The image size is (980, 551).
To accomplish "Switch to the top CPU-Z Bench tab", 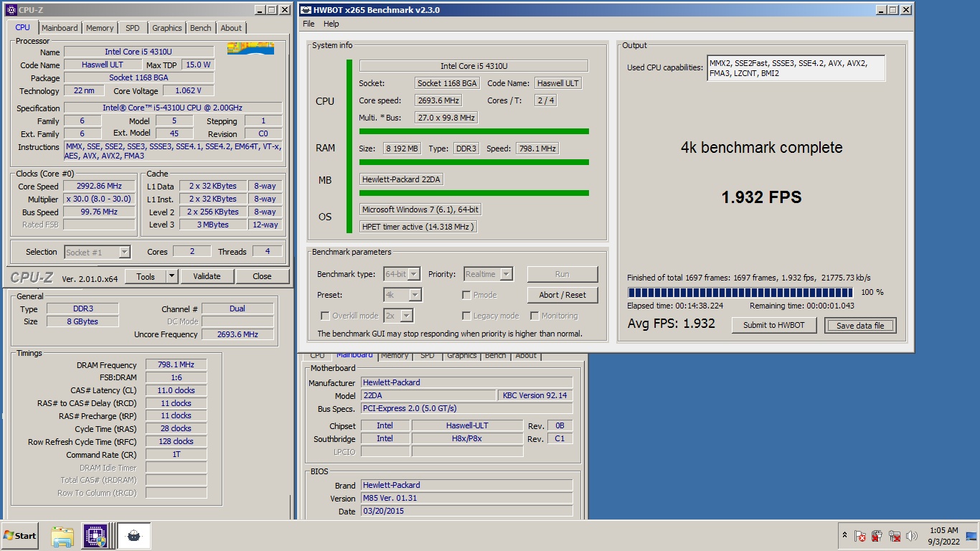I will tap(201, 28).
